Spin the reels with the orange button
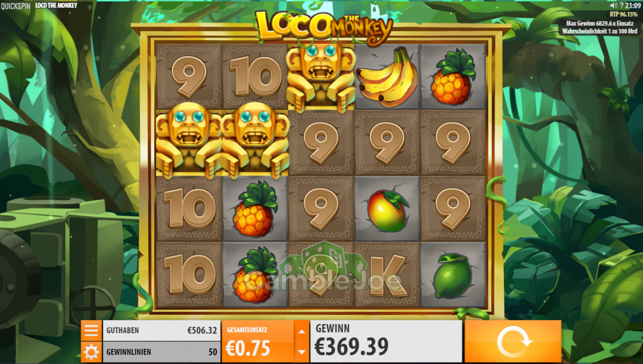This screenshot has width=643, height=364. [x=513, y=341]
